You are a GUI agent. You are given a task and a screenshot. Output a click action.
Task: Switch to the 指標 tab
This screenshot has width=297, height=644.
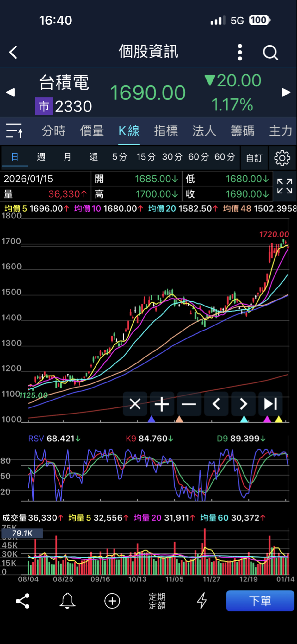(166, 131)
